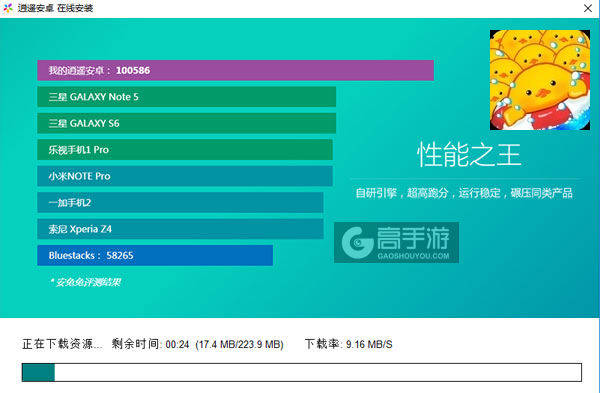
Task: Select the 索尼 Xperia Z4 bar
Action: coord(180,228)
